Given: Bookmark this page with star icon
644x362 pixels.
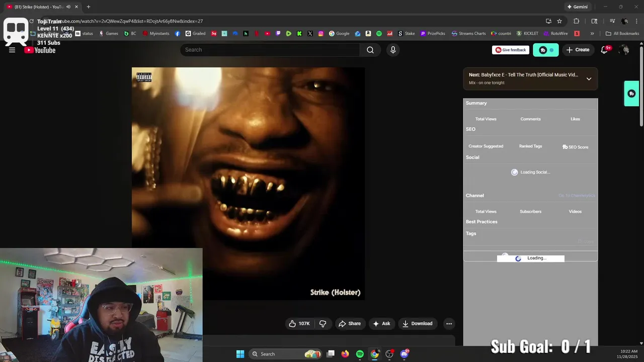Looking at the screenshot, I should pos(559,21).
